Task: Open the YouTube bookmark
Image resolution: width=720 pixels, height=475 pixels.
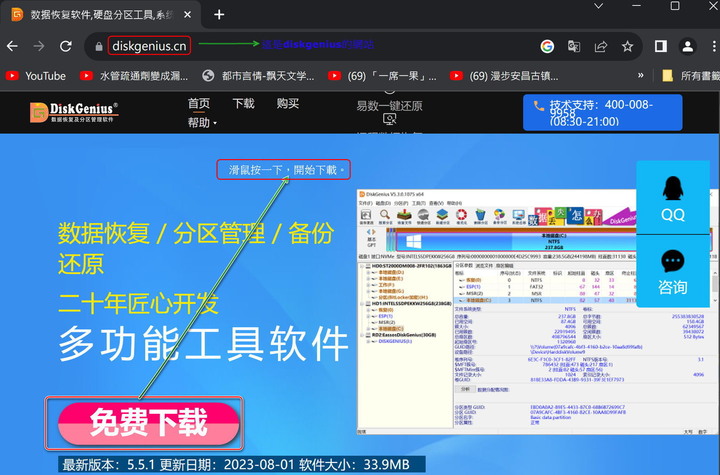Action: 36,76
